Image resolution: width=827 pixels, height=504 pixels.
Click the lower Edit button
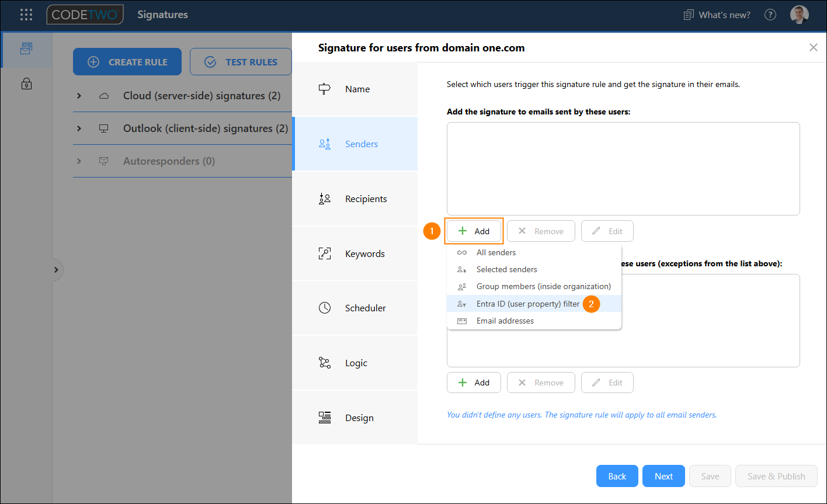[607, 383]
